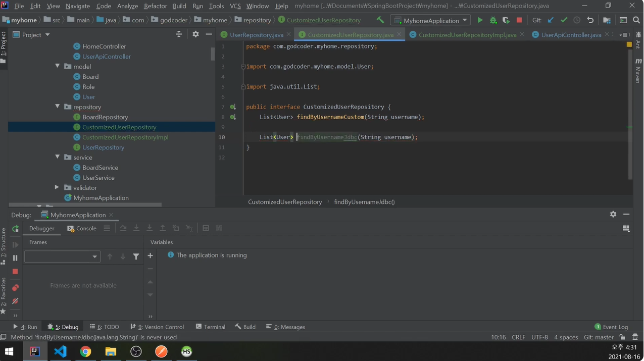Open the Refactor menu
Screen dimensions: 644x361
pyautogui.click(x=155, y=6)
